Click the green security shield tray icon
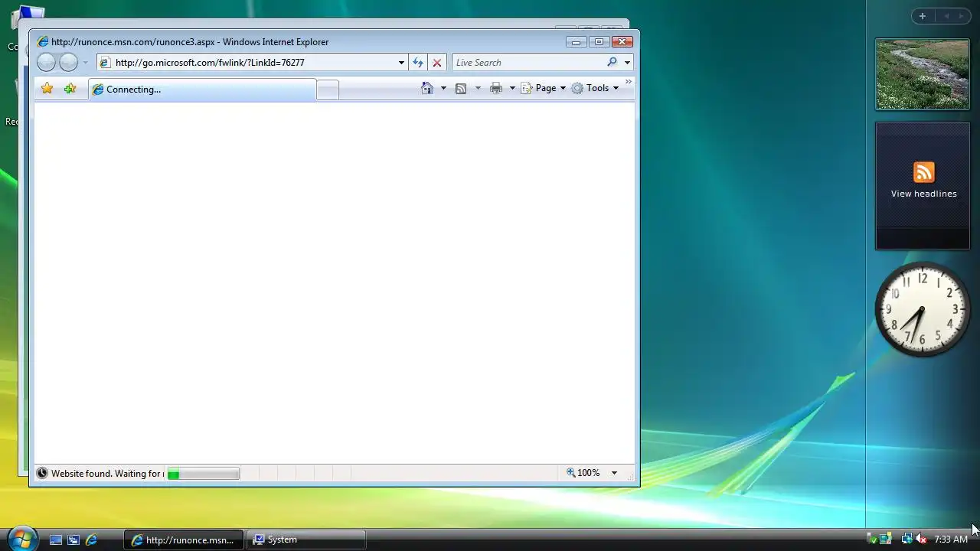 872,540
